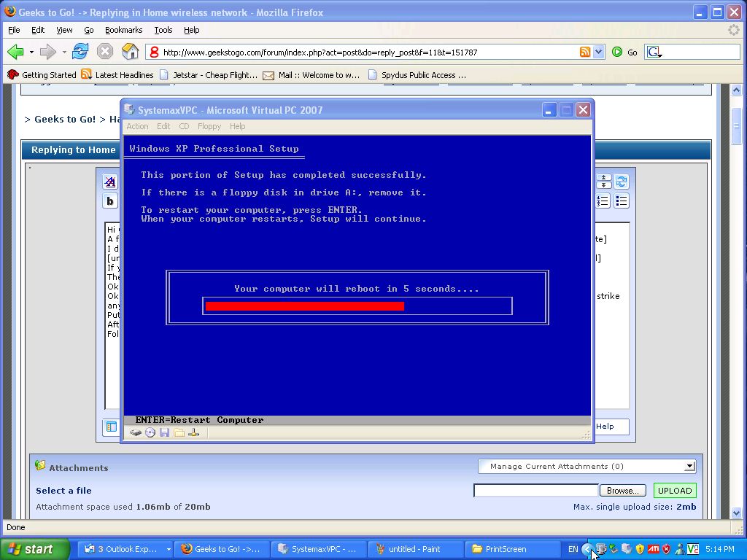The width and height of the screenshot is (747, 560).
Task: Click the red reboot countdown progress bar
Action: pyautogui.click(x=305, y=306)
